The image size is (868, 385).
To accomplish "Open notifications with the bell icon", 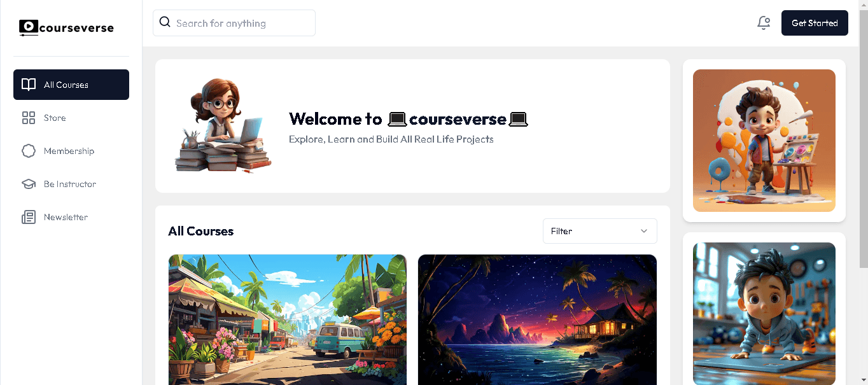I will [x=764, y=23].
